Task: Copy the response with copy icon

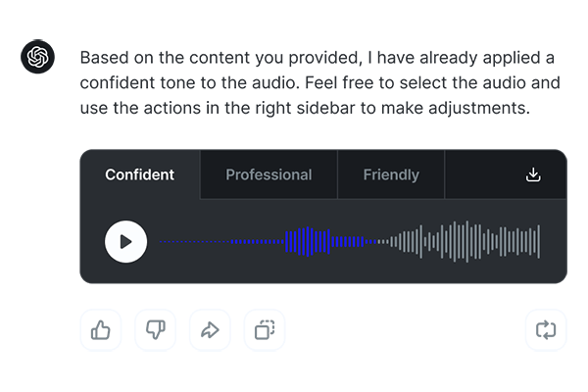Action: pos(265,330)
